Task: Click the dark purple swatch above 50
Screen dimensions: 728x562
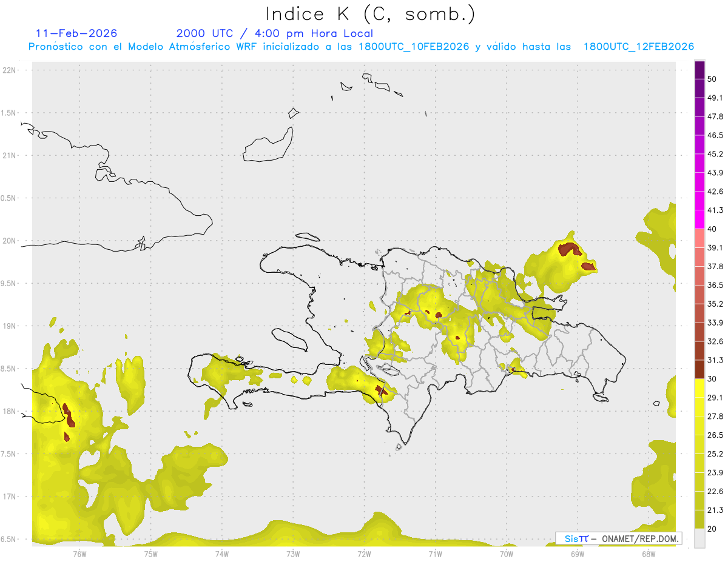Action: [x=699, y=70]
